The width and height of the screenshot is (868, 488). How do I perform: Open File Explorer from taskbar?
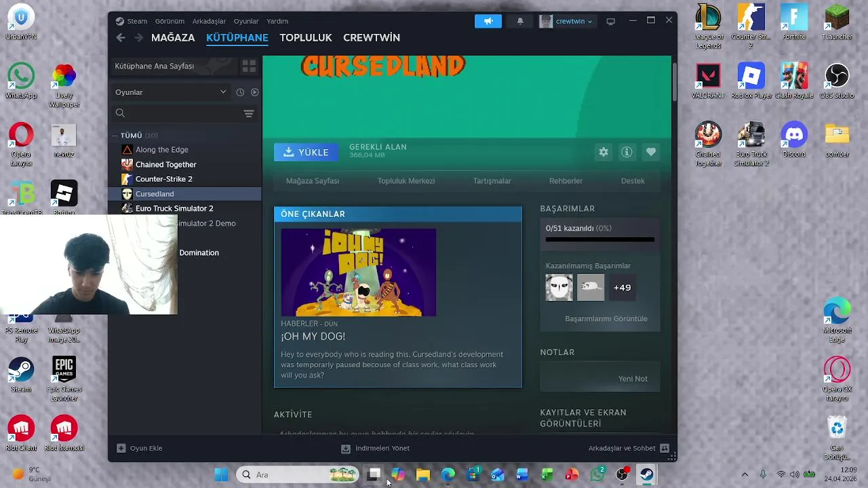pyautogui.click(x=423, y=474)
